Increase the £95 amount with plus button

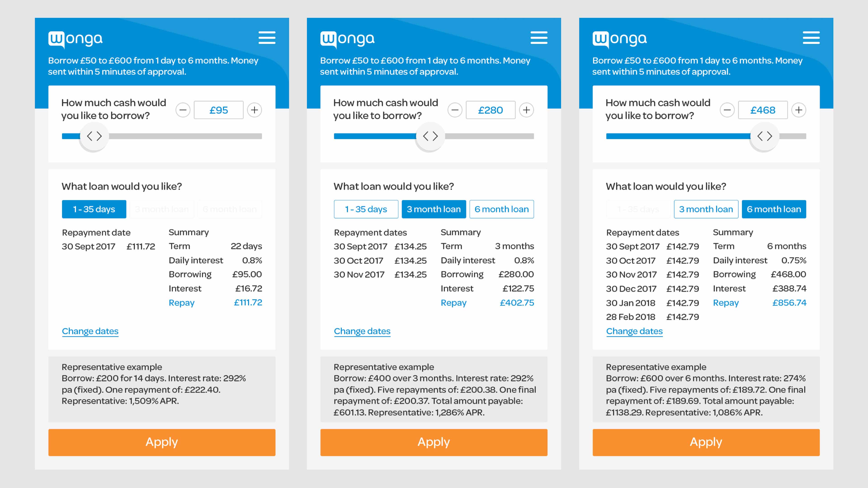tap(254, 110)
